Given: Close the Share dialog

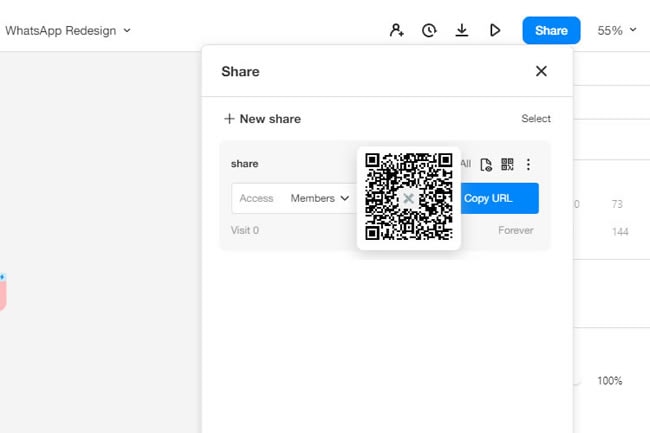Looking at the screenshot, I should tap(541, 71).
